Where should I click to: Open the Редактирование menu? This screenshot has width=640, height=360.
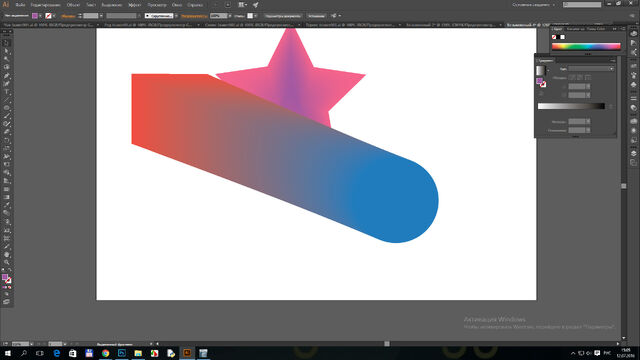pos(45,5)
